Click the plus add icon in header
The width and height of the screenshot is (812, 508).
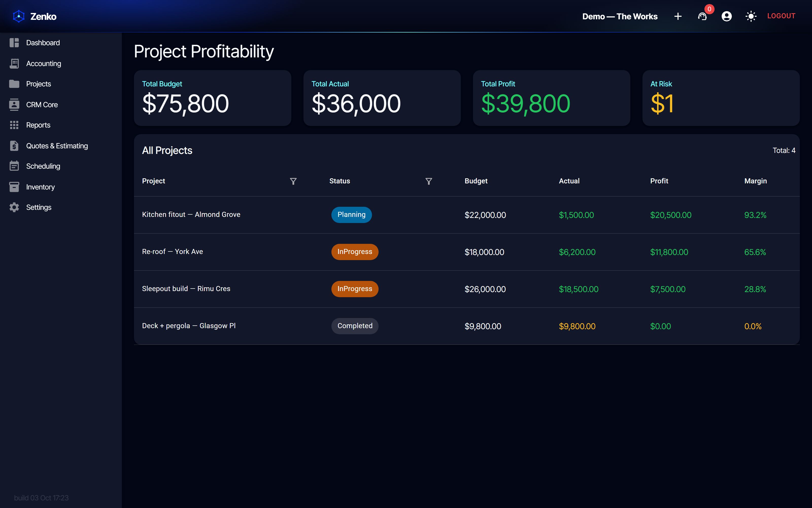click(x=678, y=16)
